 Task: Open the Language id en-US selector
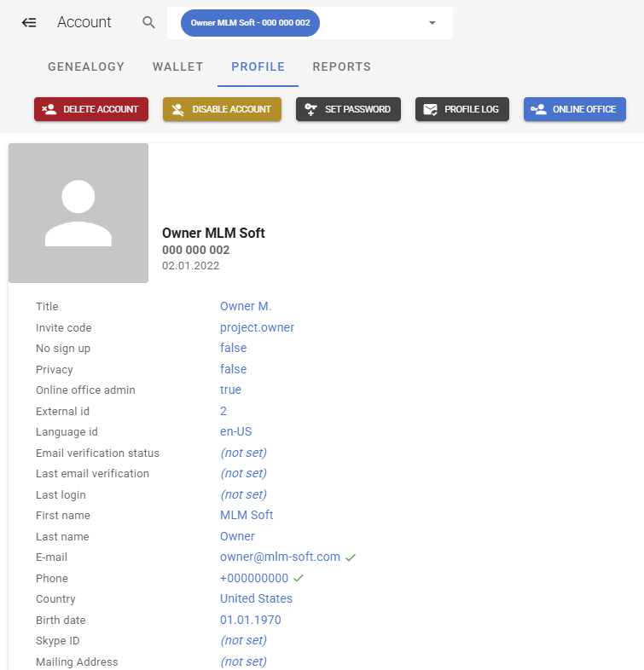(235, 431)
